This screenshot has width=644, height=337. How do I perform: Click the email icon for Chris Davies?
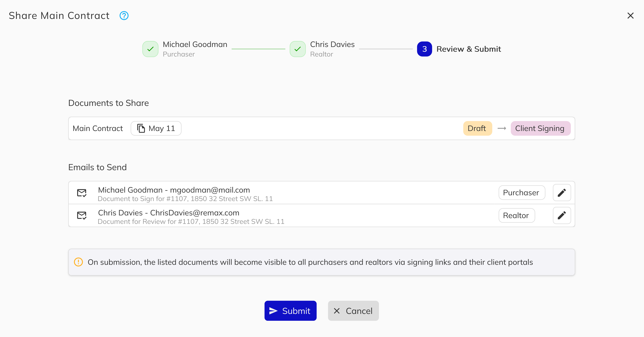tap(82, 216)
